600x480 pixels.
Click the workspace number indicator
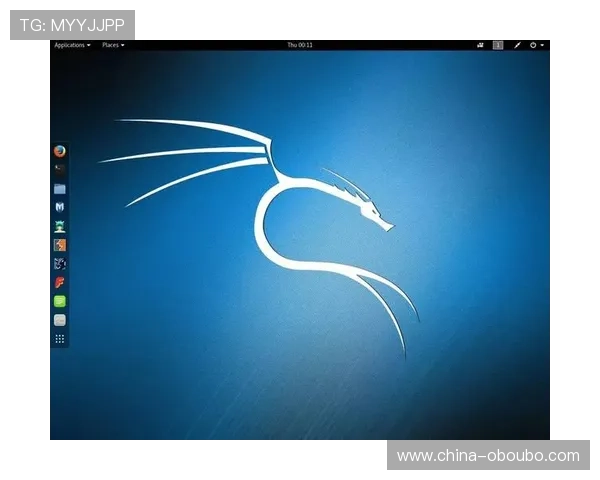pyautogui.click(x=498, y=45)
